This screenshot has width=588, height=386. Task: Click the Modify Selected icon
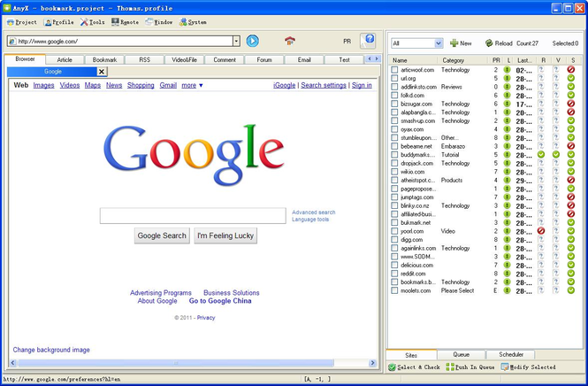(505, 367)
